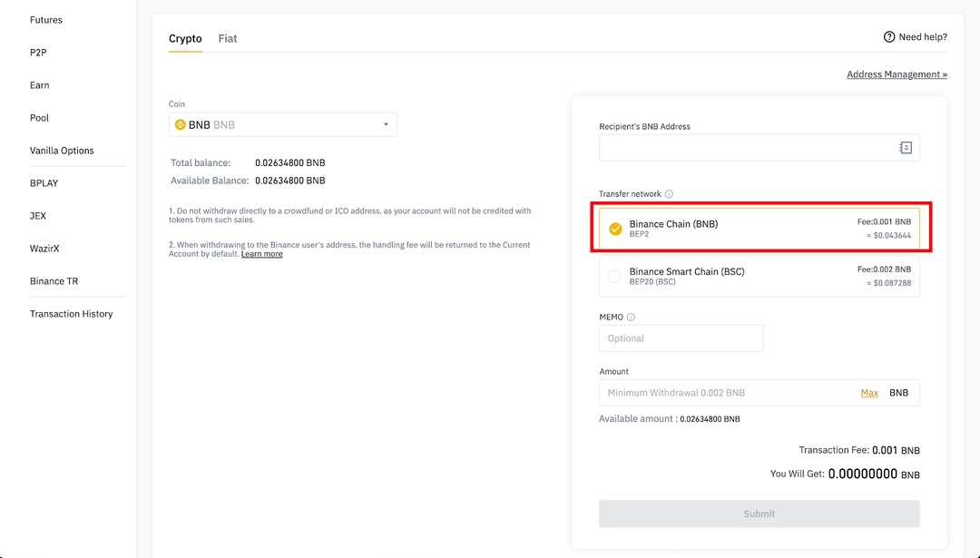Click the Total balance 0.02634800 BNB value
This screenshot has width=980, height=558.
(x=290, y=162)
